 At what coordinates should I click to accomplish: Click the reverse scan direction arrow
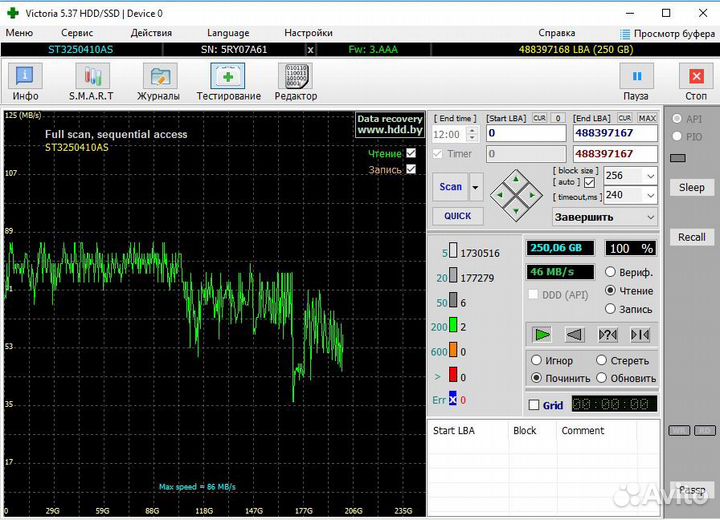pos(574,335)
